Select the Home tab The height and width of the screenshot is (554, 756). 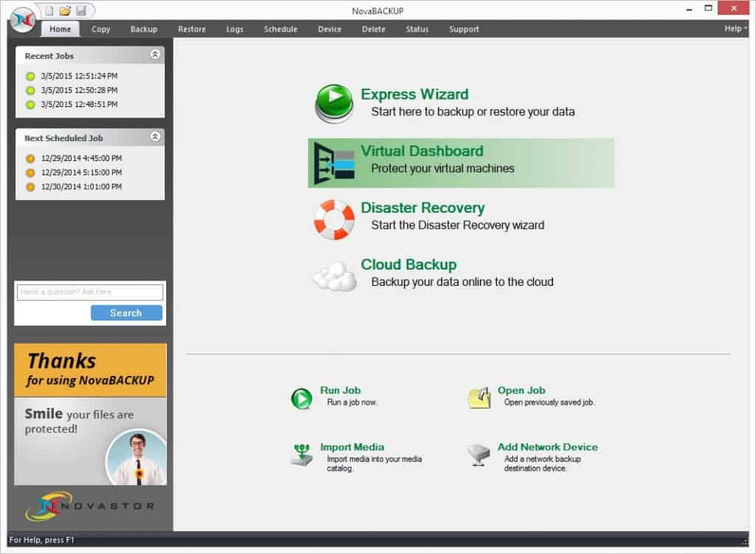point(61,29)
